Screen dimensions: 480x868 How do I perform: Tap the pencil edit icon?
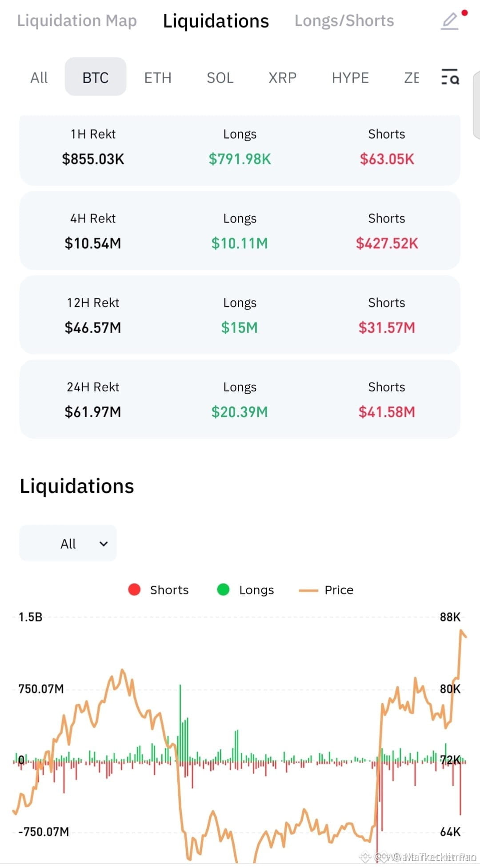449,21
